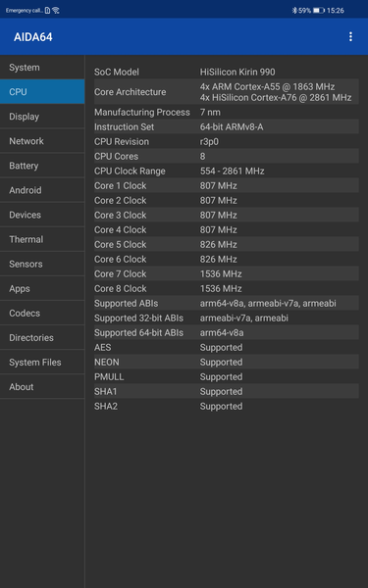
Task: Open the System Files section
Action: 42,363
